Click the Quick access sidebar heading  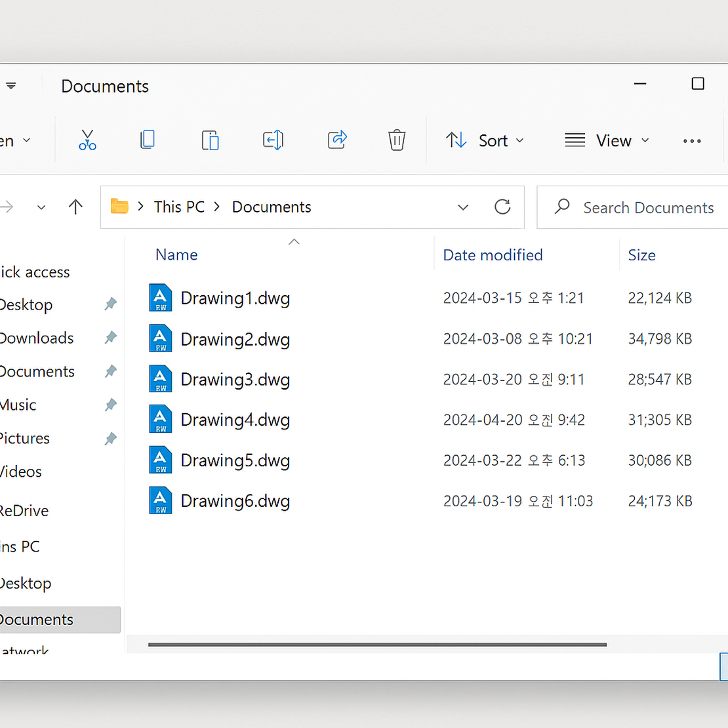pyautogui.click(x=35, y=272)
